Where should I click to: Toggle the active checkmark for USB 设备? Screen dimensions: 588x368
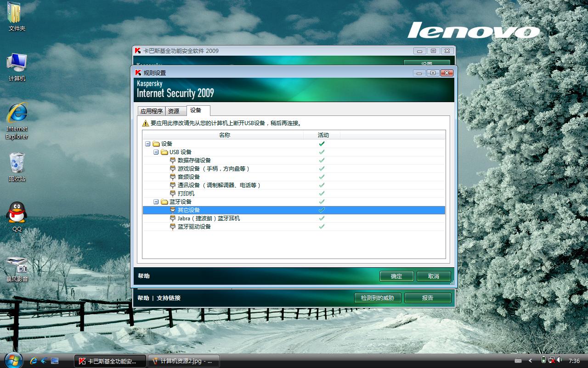click(322, 152)
